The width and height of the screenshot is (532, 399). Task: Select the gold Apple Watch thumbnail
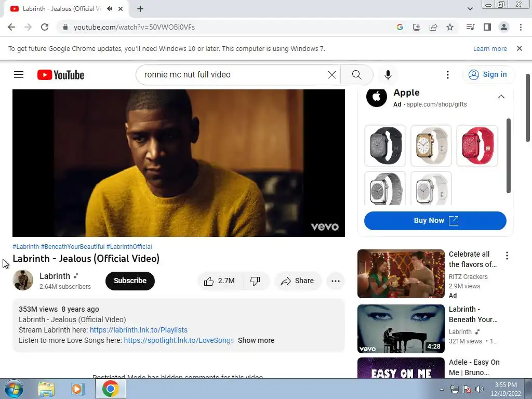tap(431, 145)
